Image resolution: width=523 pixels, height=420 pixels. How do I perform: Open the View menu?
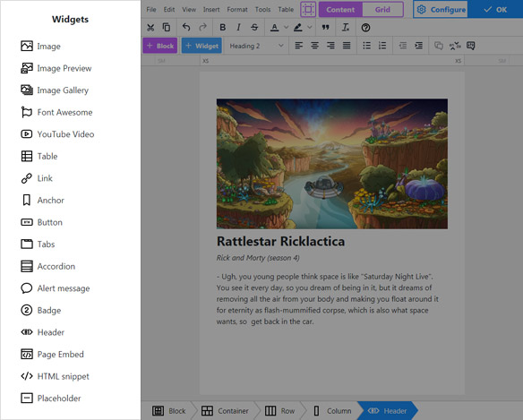[x=189, y=9]
